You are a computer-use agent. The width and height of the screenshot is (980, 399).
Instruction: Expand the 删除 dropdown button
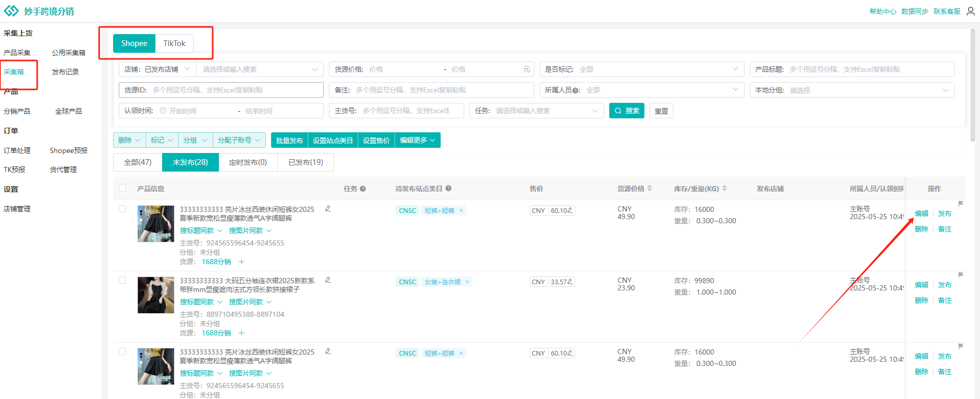pos(130,140)
